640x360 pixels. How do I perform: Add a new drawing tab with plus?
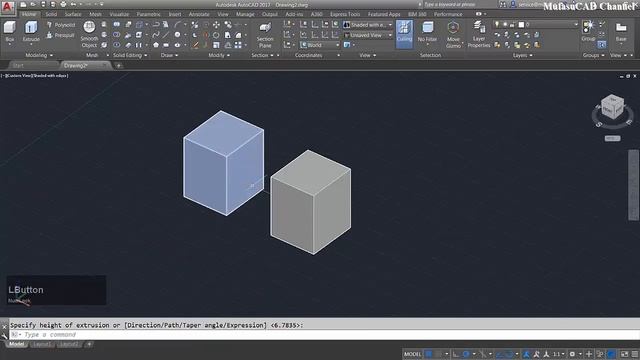[118, 65]
